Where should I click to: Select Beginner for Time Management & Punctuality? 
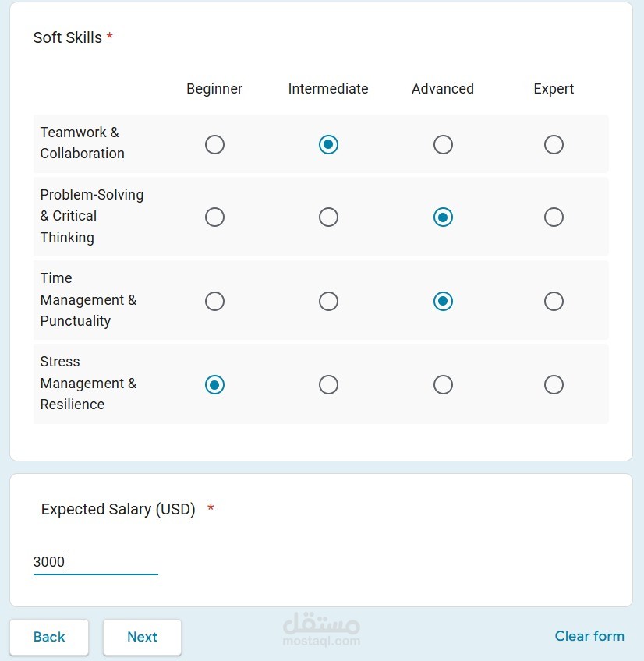pyautogui.click(x=214, y=301)
